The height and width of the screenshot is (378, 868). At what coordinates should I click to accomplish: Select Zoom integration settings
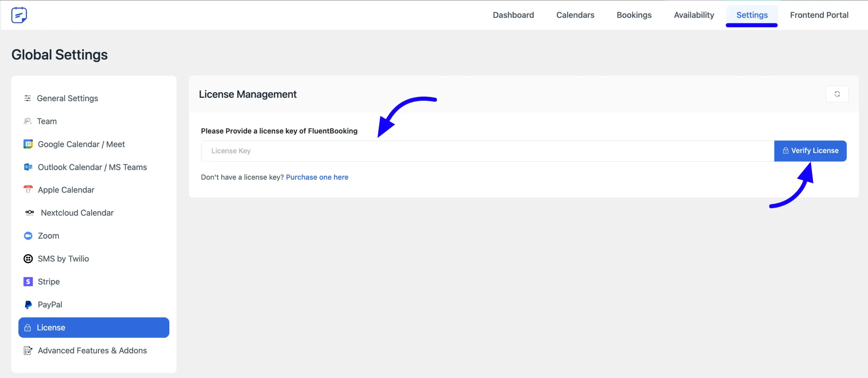click(x=94, y=236)
